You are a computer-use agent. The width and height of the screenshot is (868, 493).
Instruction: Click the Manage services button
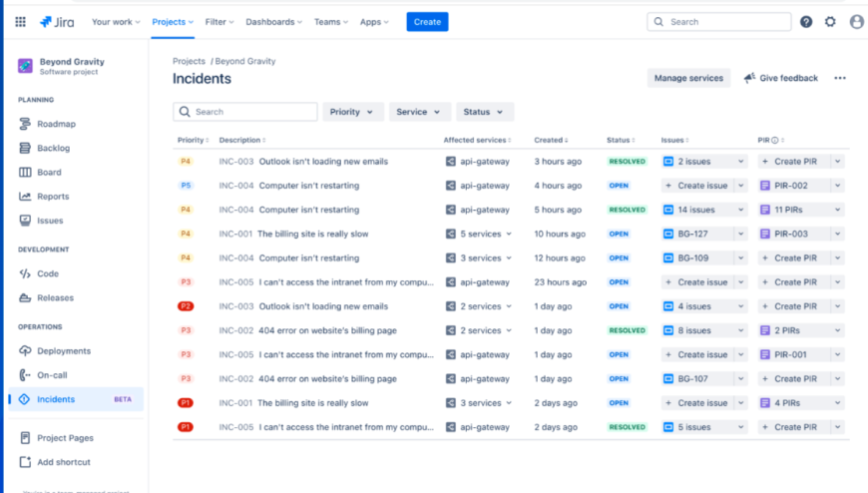tap(687, 78)
